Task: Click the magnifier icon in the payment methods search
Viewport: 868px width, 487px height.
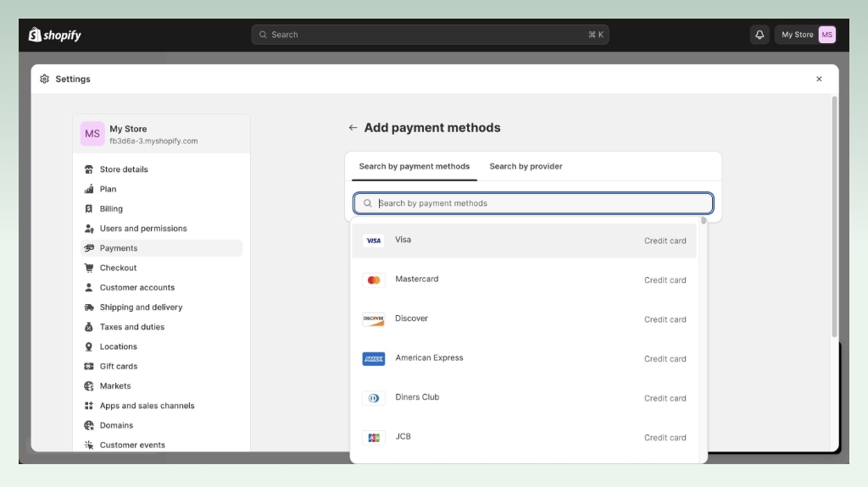Action: (x=368, y=203)
